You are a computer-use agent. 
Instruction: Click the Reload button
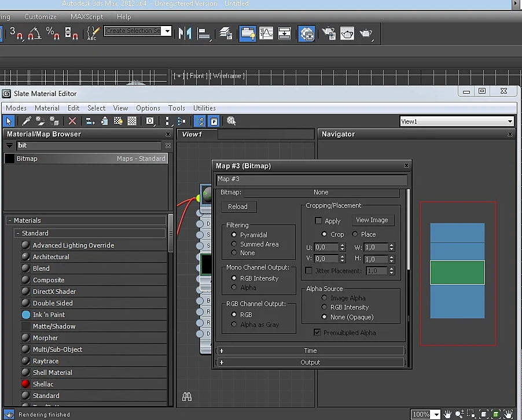pos(238,207)
